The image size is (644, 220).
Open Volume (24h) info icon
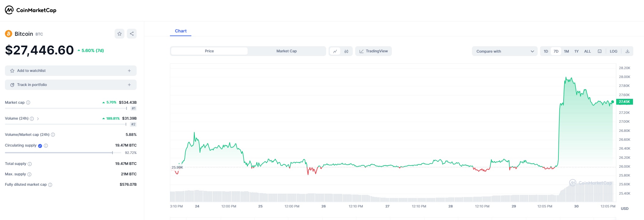coord(32,119)
